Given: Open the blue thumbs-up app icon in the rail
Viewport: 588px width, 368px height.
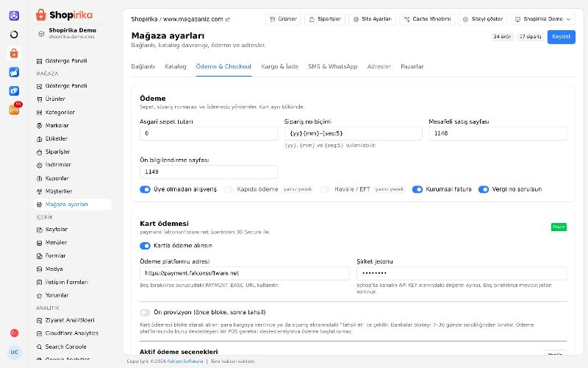Looking at the screenshot, I should tap(14, 72).
